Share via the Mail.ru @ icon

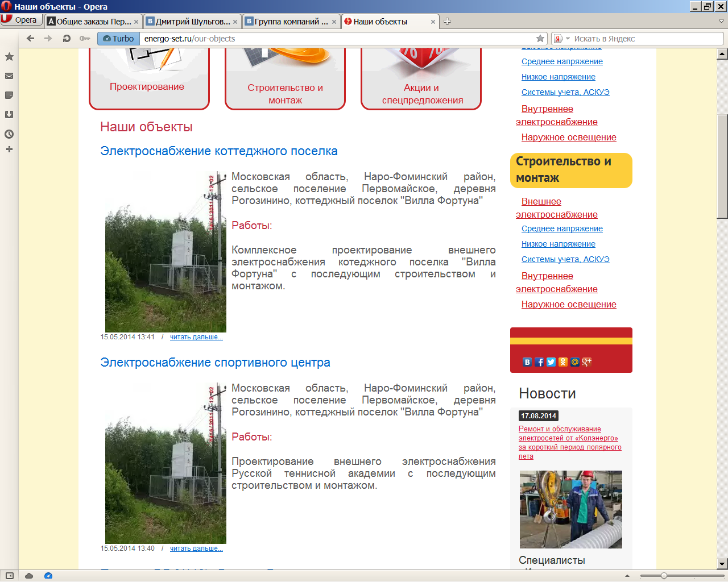575,362
